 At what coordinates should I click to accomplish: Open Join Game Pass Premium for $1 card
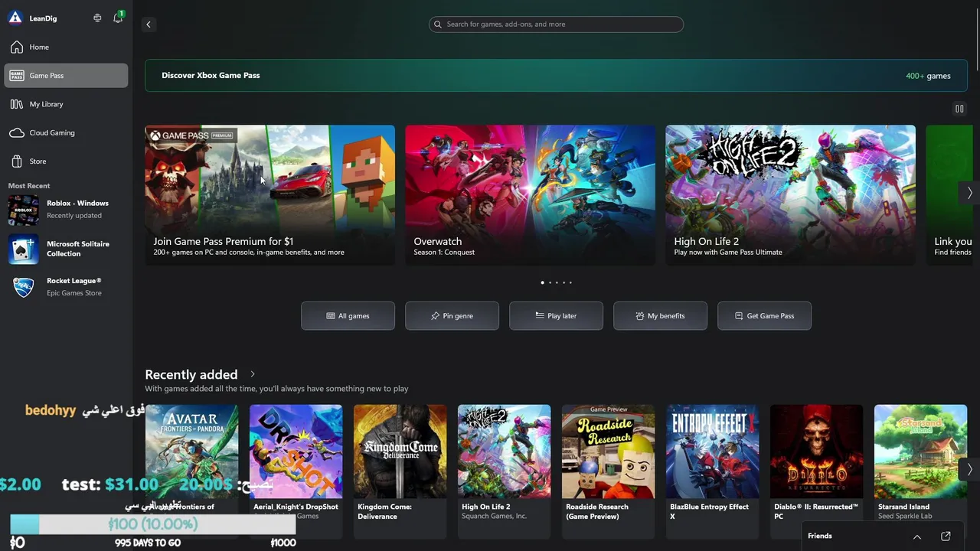point(270,195)
